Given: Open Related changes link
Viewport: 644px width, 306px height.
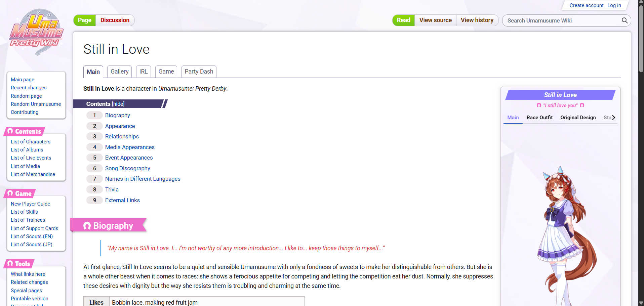Looking at the screenshot, I should pyautogui.click(x=29, y=282).
